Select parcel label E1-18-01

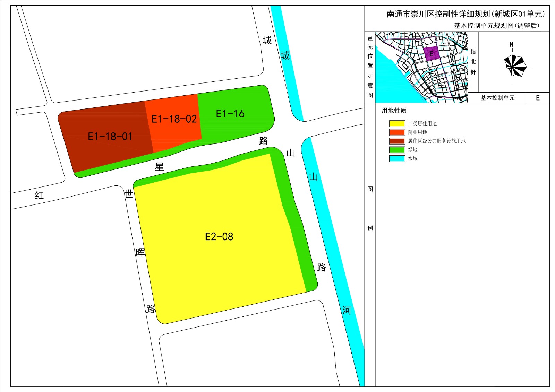coord(110,137)
